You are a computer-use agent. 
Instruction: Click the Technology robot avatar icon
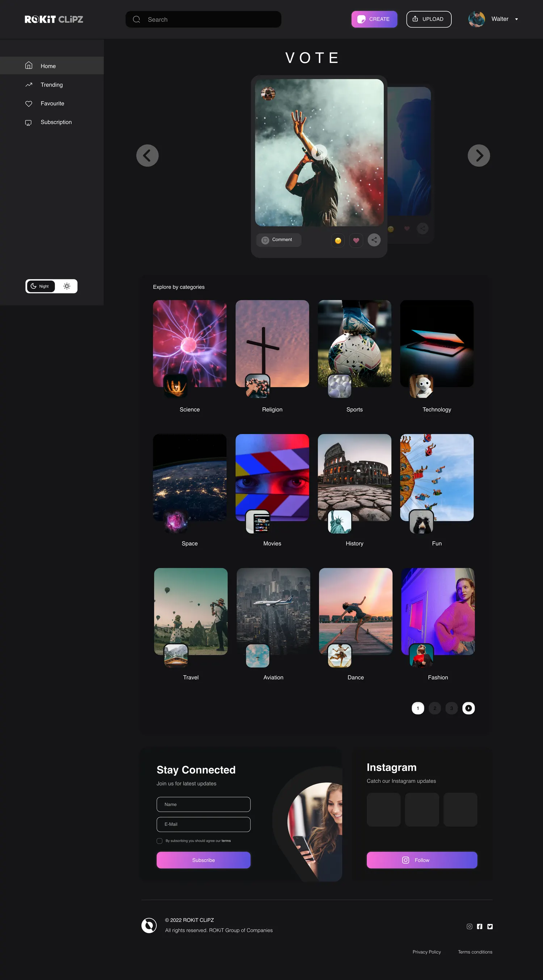421,386
